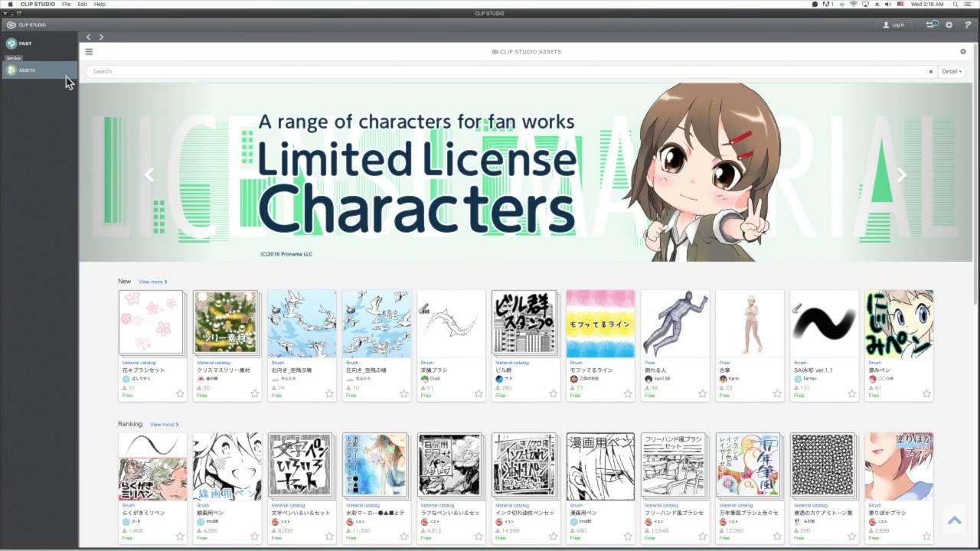Screen dimensions: 980x551
Task: Open the 文字ペンいろいろセット ranking thumbnail
Action: [x=301, y=466]
